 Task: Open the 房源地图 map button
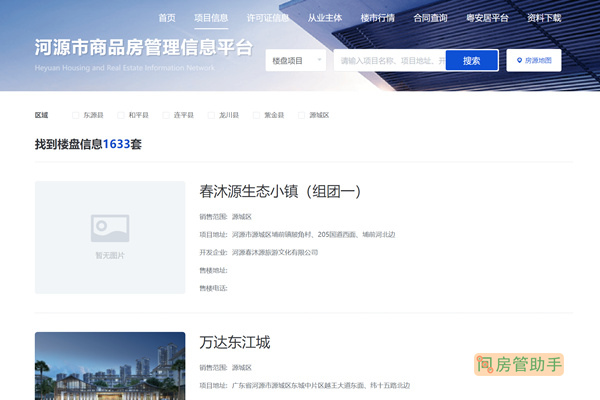534,60
